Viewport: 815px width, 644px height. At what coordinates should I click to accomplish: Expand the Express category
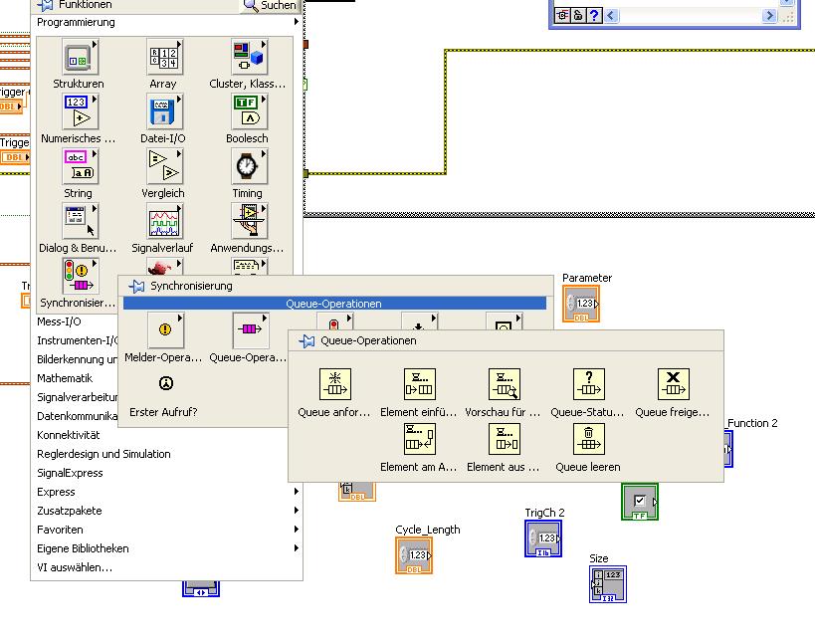point(167,492)
